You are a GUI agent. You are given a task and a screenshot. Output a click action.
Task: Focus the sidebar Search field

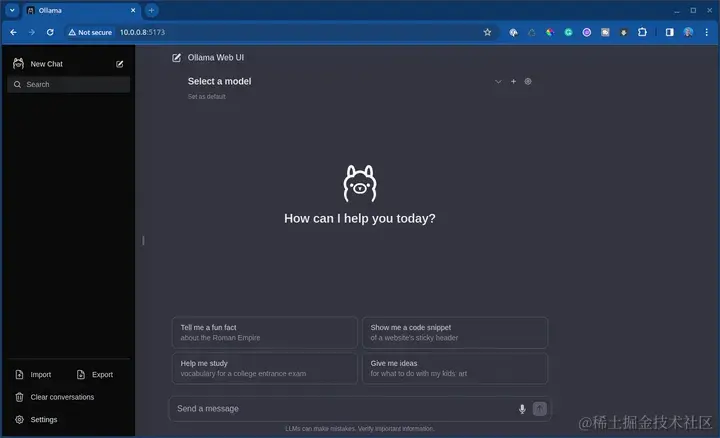click(69, 84)
